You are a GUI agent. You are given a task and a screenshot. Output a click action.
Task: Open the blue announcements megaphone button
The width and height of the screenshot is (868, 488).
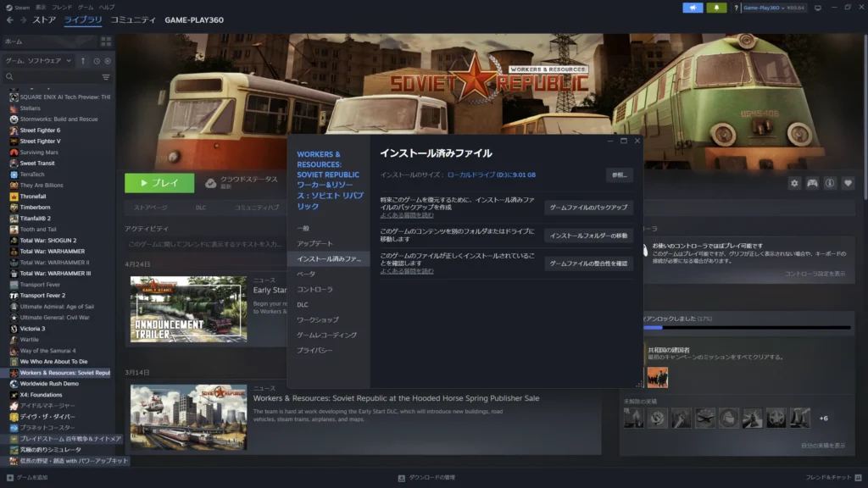693,8
